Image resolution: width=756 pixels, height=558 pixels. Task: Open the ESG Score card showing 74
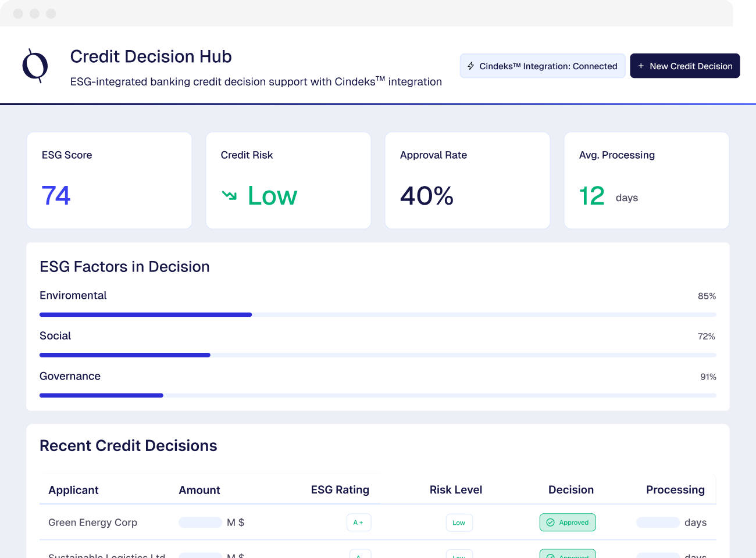click(109, 180)
